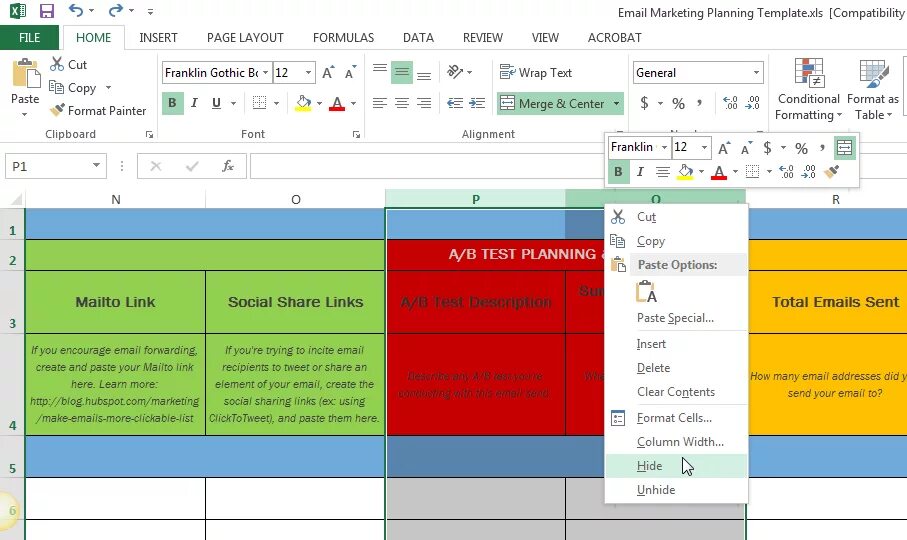Click the Increase Indent icon
Image resolution: width=907 pixels, height=540 pixels.
coord(477,103)
